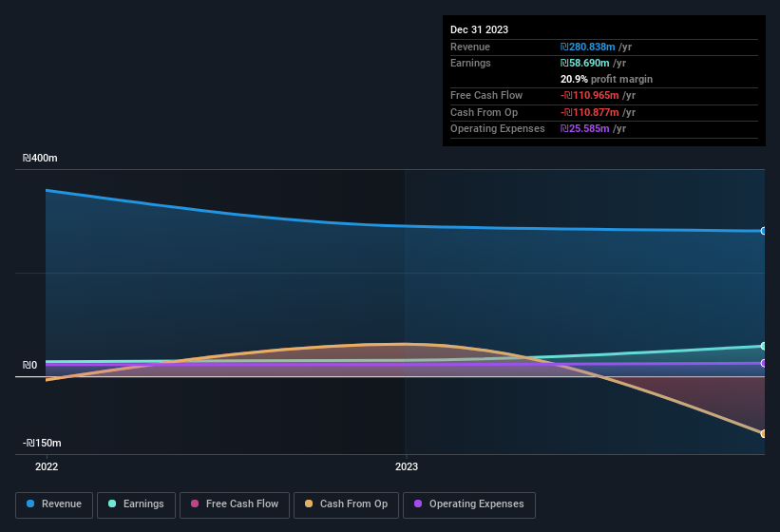780x532 pixels.
Task: Toggle the Cash From Op legend button
Action: coord(346,504)
